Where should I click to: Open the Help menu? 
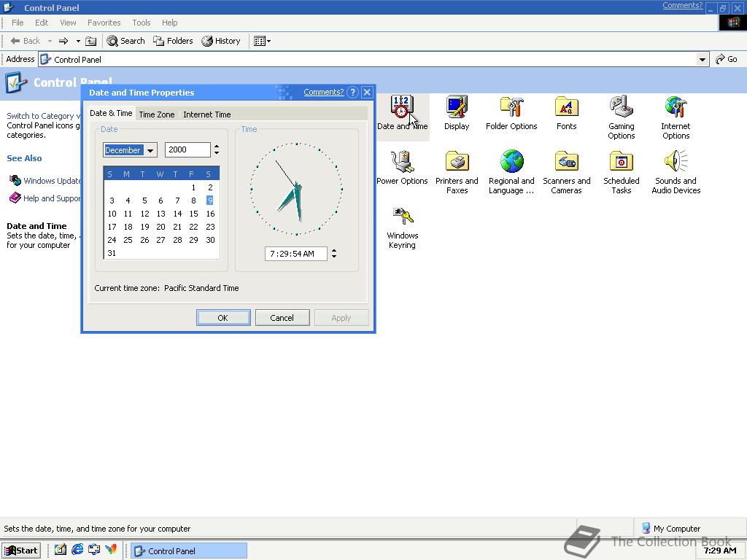click(x=169, y=23)
